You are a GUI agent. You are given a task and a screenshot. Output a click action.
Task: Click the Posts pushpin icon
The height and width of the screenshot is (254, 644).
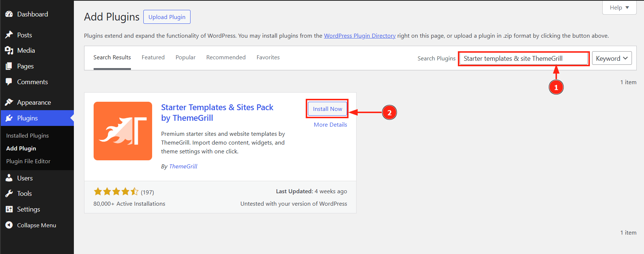click(x=9, y=35)
